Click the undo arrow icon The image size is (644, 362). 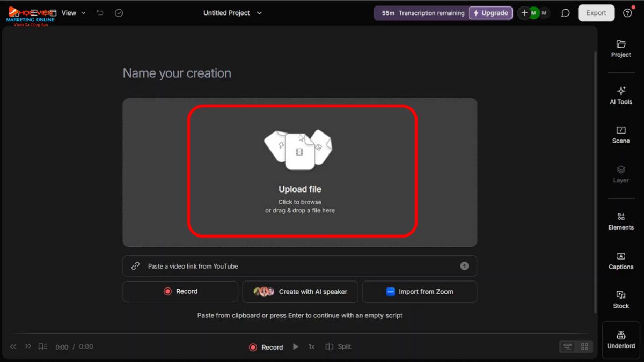tap(100, 13)
